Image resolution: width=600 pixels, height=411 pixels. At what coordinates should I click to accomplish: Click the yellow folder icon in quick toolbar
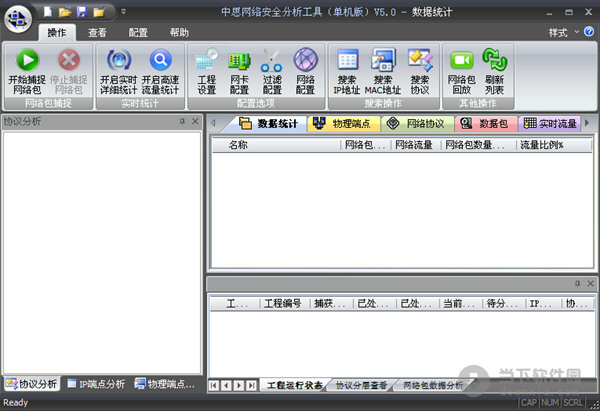(99, 12)
